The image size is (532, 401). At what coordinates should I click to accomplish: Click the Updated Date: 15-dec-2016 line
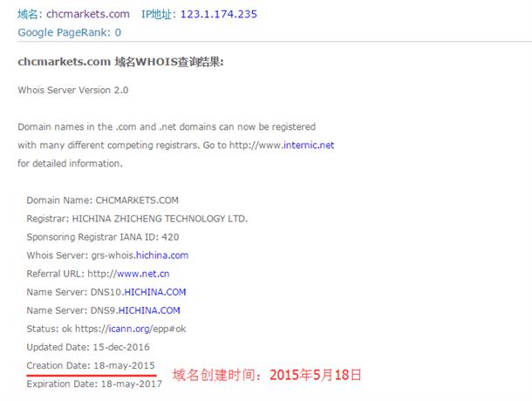click(88, 347)
